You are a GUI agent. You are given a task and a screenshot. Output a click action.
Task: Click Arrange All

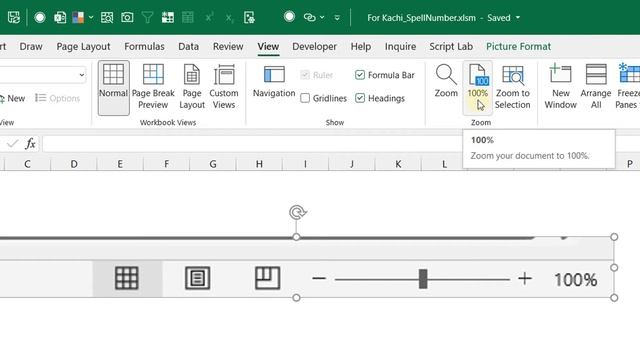tap(596, 87)
